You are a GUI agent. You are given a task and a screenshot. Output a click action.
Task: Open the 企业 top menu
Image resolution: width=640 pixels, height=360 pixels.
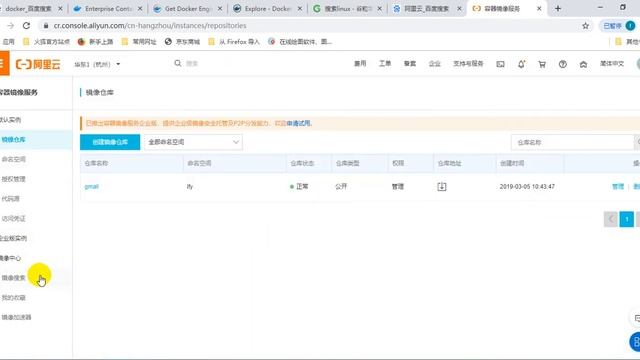tap(435, 64)
